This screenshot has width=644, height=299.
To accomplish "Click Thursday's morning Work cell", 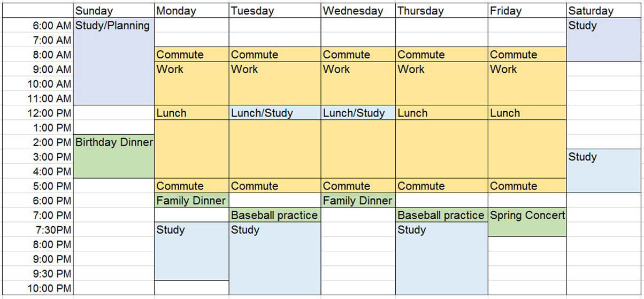I will tap(441, 83).
